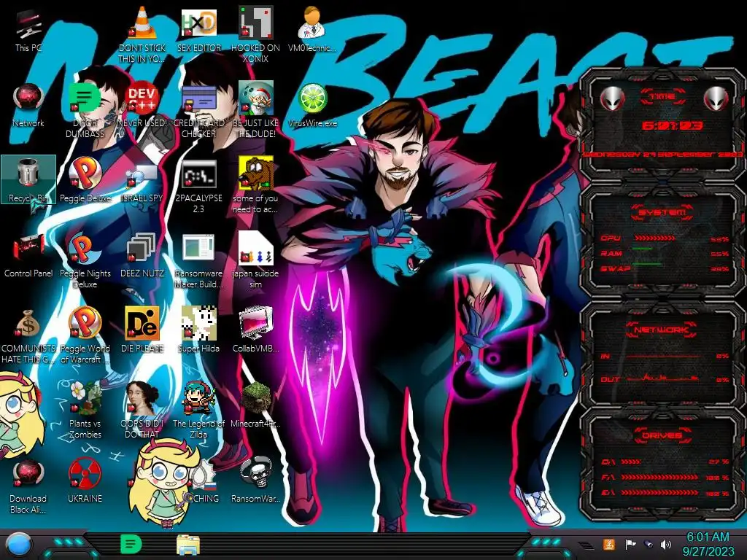The height and width of the screenshot is (560, 747).
Task: Open the green DIFOR DUMBASS shortcut icon
Action: pos(85,98)
